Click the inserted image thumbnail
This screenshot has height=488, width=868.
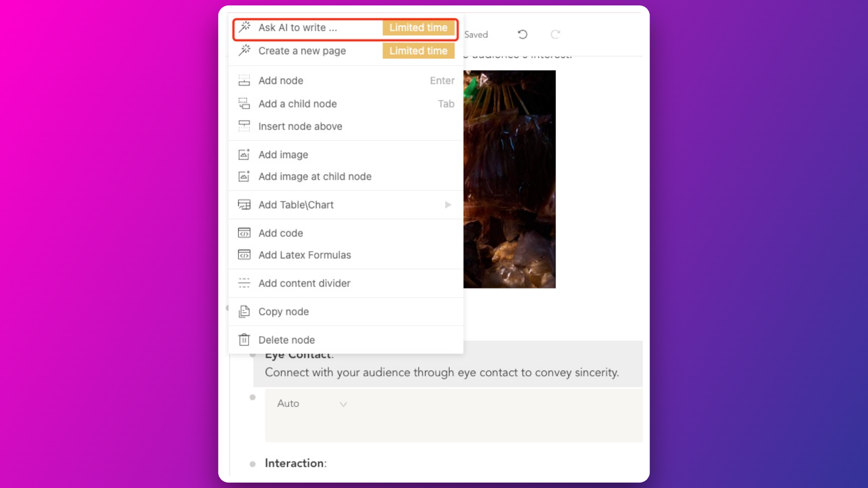point(509,179)
